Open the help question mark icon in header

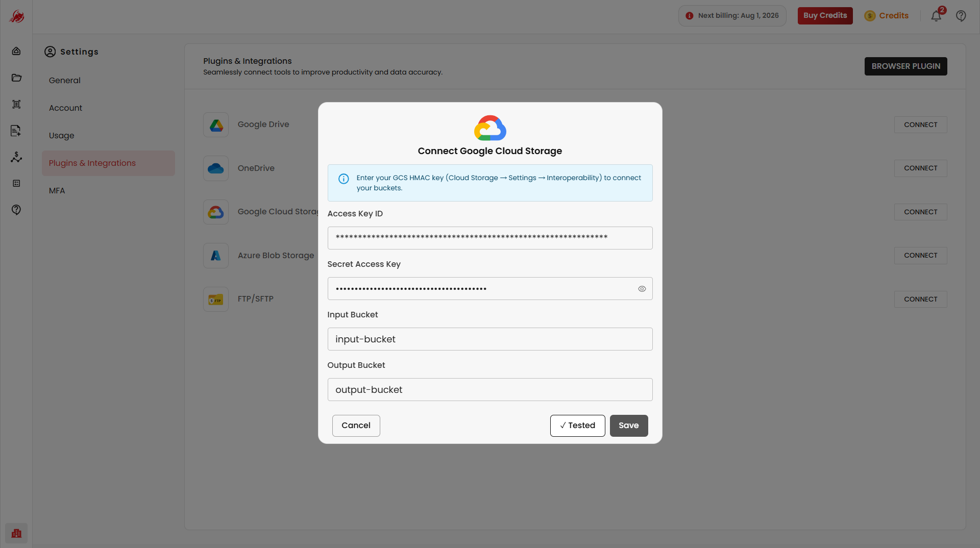point(961,16)
